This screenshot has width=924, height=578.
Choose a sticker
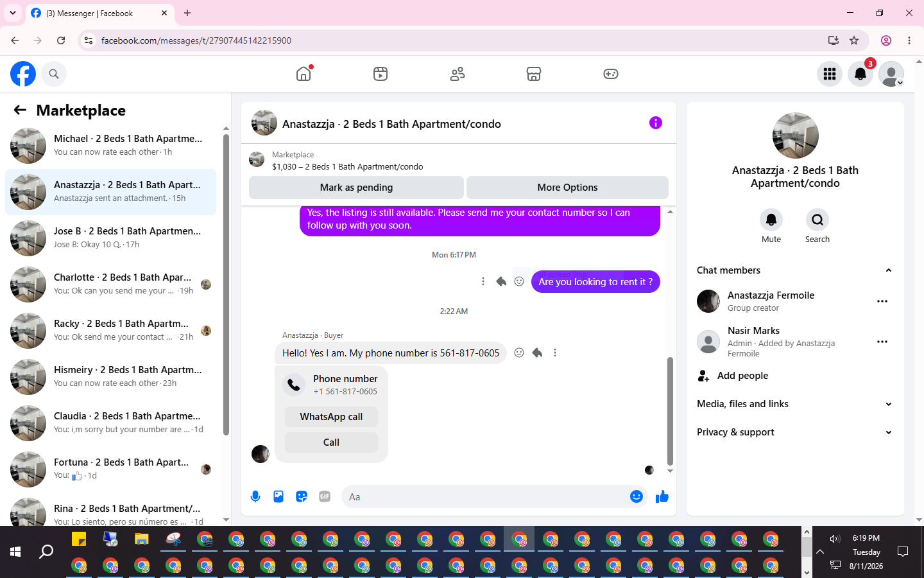coord(302,496)
